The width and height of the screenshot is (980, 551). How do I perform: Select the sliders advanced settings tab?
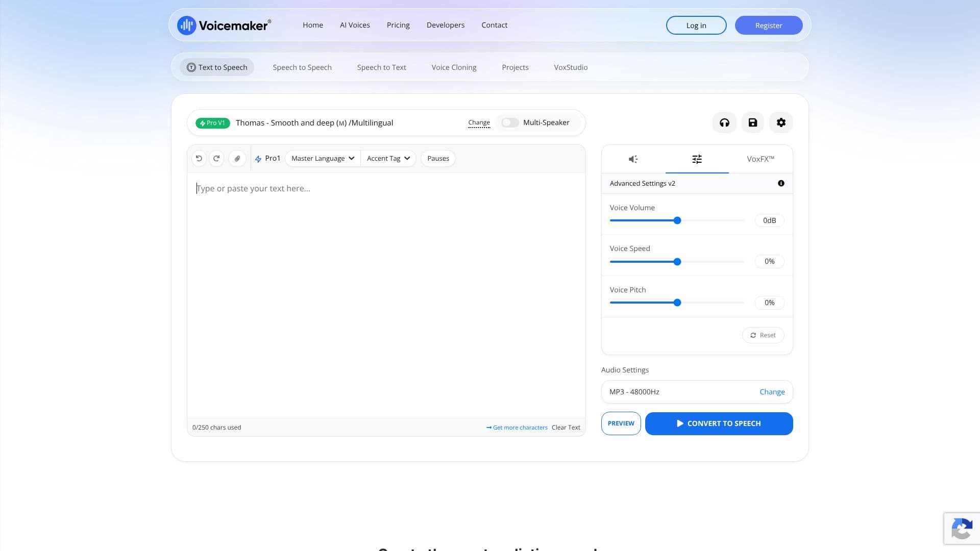pyautogui.click(x=697, y=159)
